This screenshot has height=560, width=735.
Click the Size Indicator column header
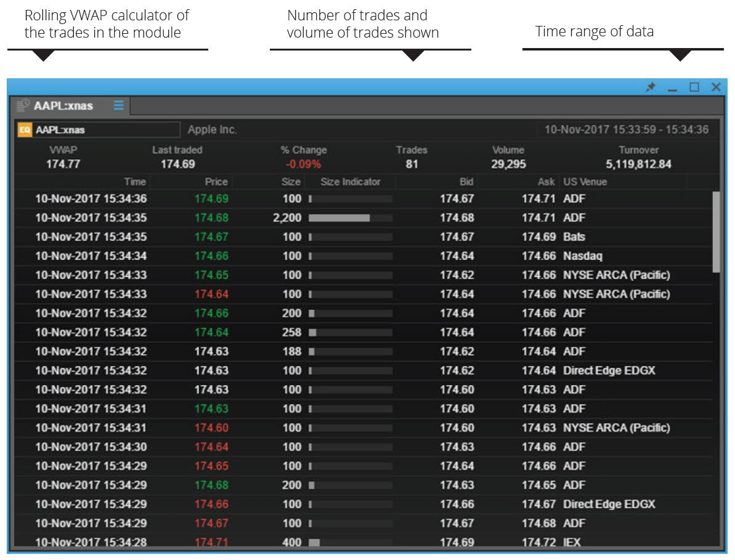(x=350, y=182)
